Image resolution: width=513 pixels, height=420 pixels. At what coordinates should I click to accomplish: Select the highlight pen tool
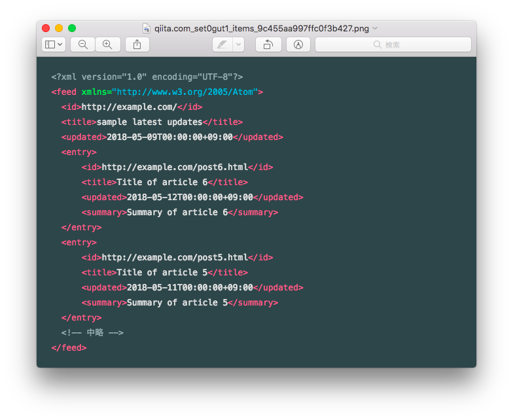tap(222, 44)
